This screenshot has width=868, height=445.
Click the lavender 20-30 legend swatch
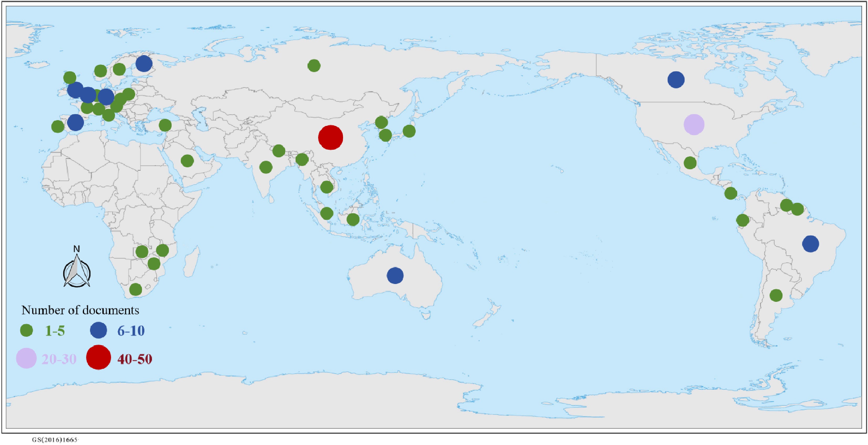[x=26, y=358]
